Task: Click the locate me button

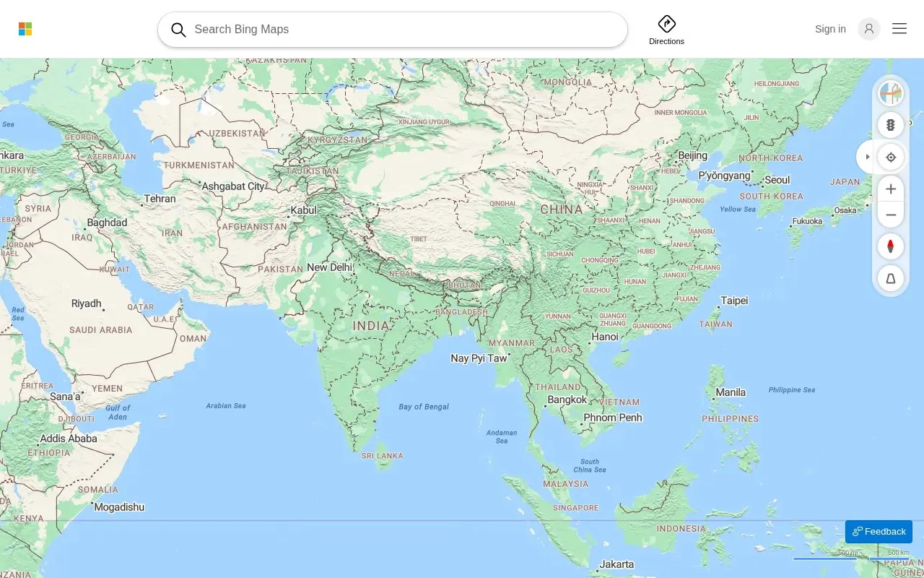Action: click(891, 157)
